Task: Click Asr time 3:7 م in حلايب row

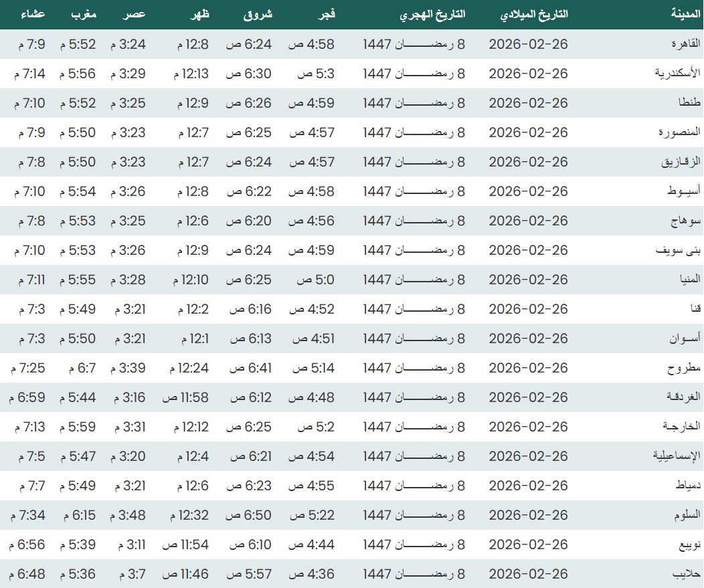Action: pyautogui.click(x=133, y=574)
